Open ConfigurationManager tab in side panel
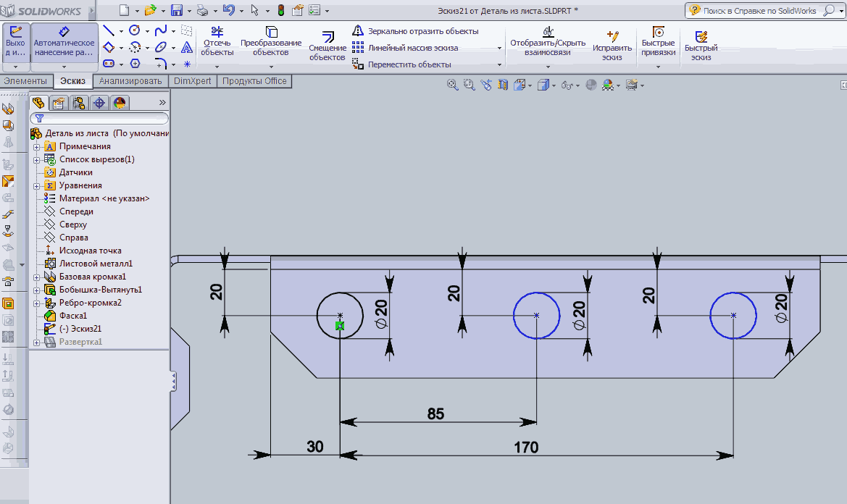The height and width of the screenshot is (504, 847). (x=79, y=103)
